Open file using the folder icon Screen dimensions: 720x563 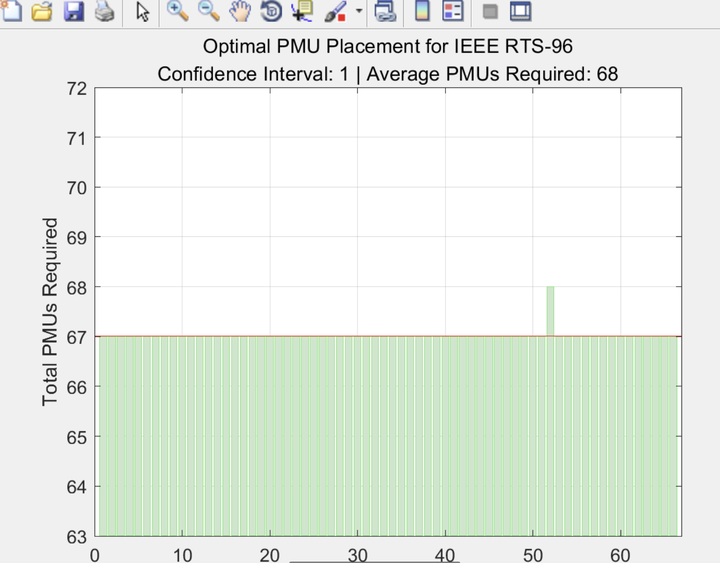coord(42,11)
